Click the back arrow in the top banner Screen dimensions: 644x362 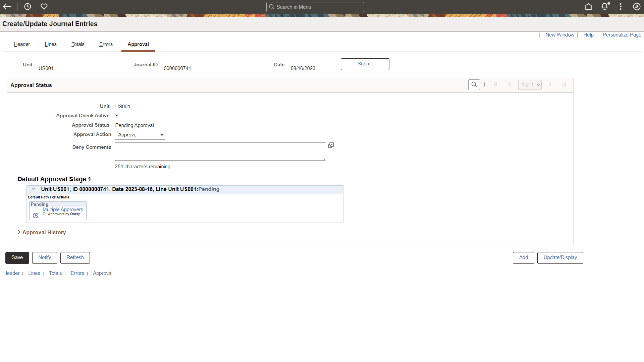coord(7,6)
